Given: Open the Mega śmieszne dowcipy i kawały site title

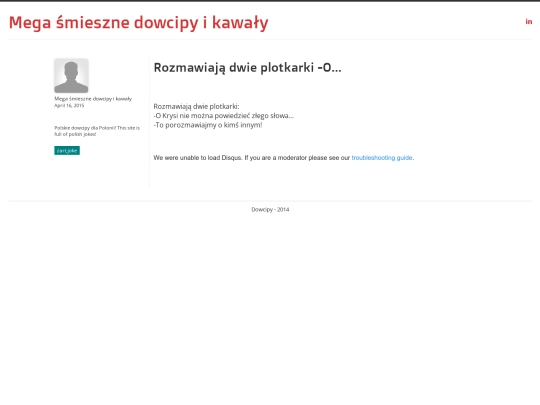Looking at the screenshot, I should (x=138, y=23).
